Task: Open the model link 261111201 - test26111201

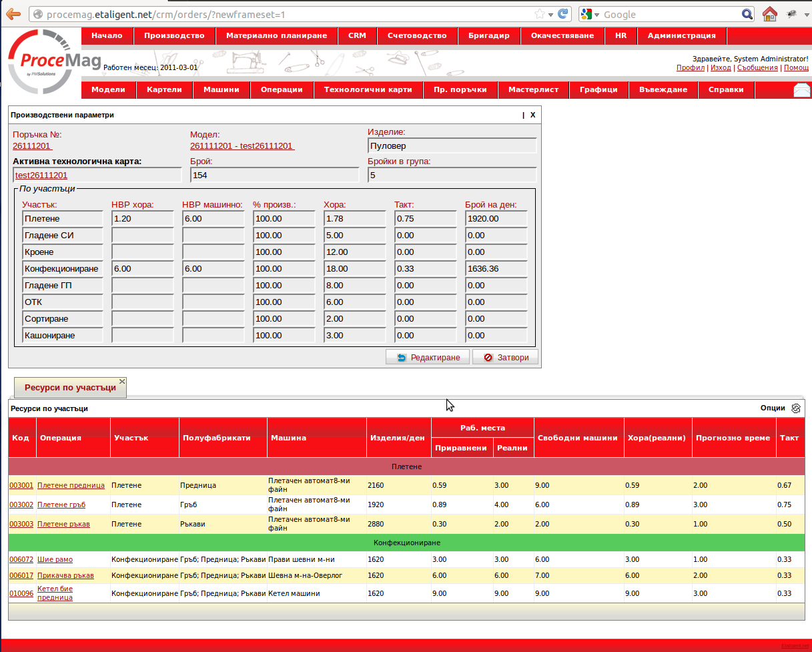Action: pos(242,146)
